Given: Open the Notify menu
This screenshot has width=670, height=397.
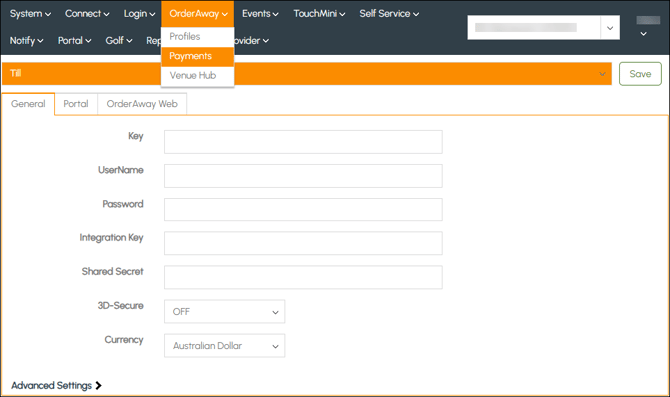Looking at the screenshot, I should tap(26, 41).
